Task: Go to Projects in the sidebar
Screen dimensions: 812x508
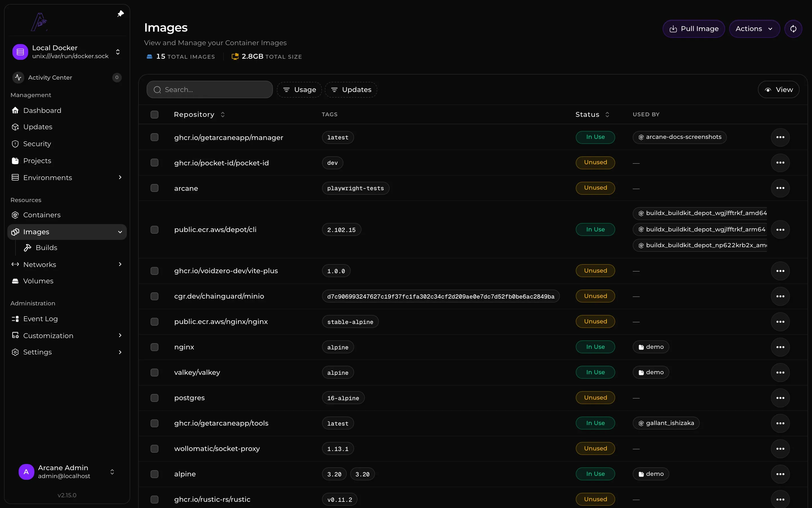Action: tap(37, 161)
